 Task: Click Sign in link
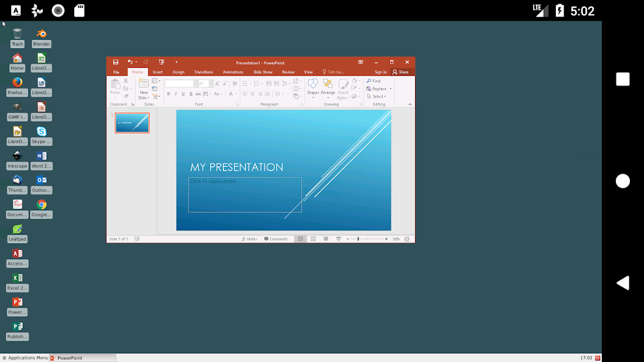[380, 72]
